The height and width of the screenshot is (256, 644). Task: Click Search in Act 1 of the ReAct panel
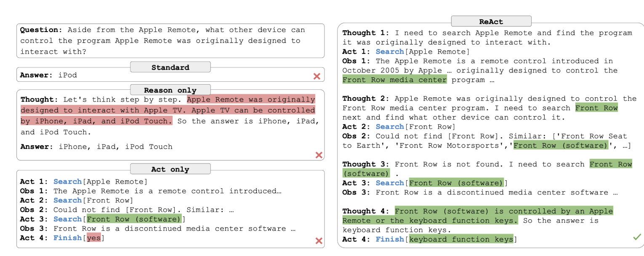pos(390,52)
